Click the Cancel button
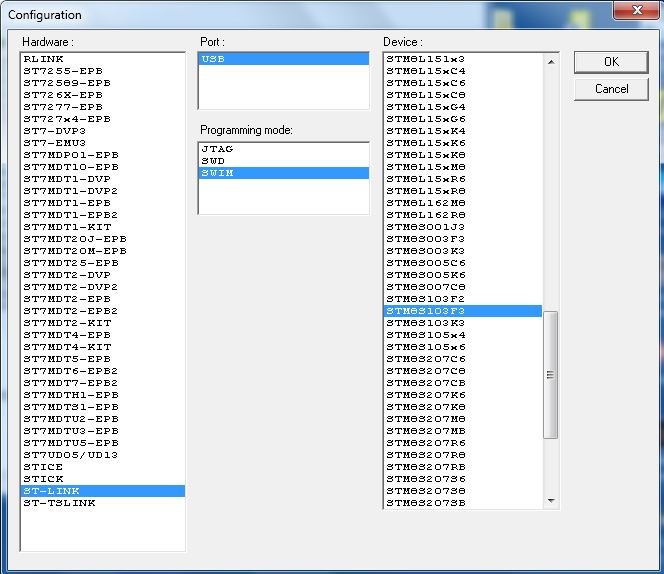 click(x=611, y=89)
